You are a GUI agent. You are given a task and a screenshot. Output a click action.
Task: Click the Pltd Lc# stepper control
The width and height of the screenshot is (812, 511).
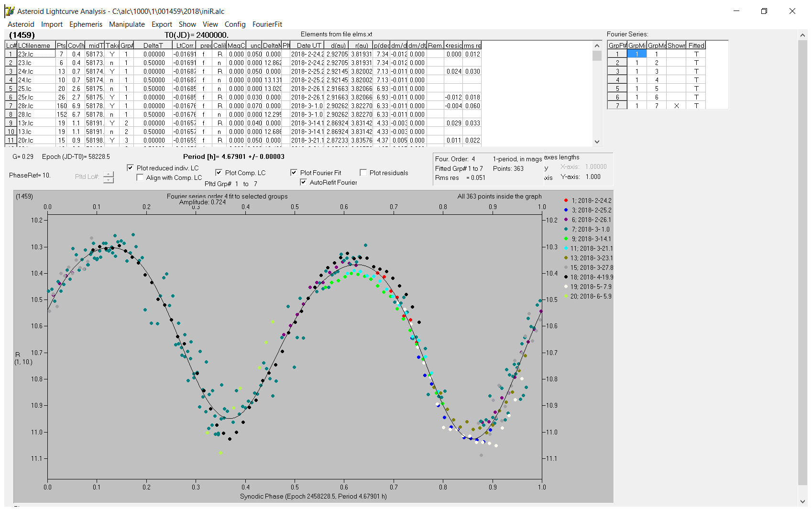pos(109,177)
